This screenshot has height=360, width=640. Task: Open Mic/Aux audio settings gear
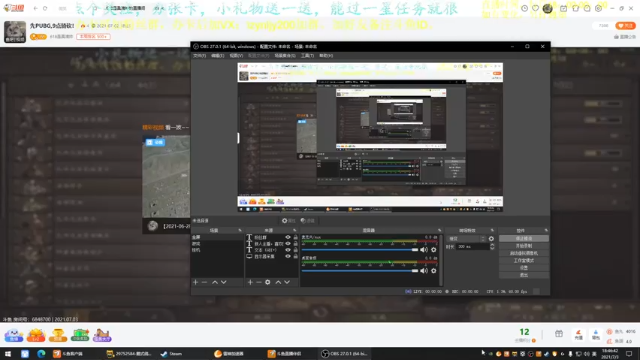pyautogui.click(x=433, y=249)
